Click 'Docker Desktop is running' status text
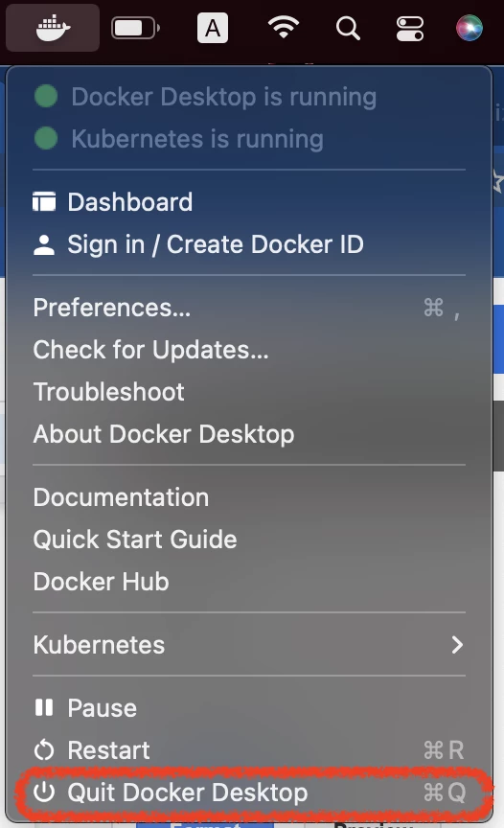Viewport: 504px width, 828px height. click(224, 97)
